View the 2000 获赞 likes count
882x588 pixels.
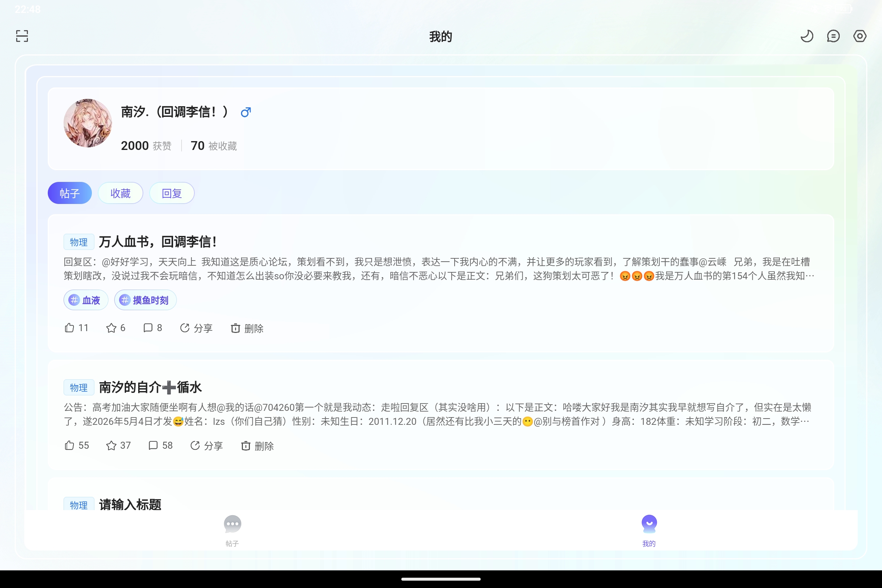[x=146, y=146]
